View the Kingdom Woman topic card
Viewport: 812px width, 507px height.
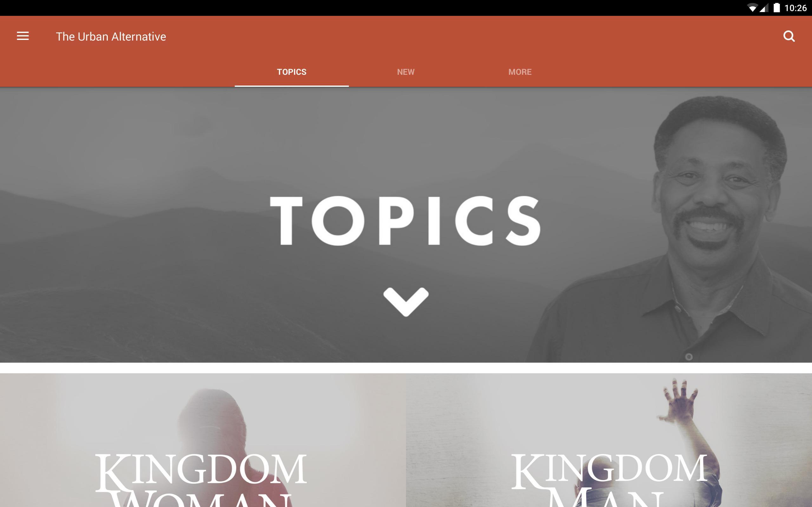tap(202, 440)
